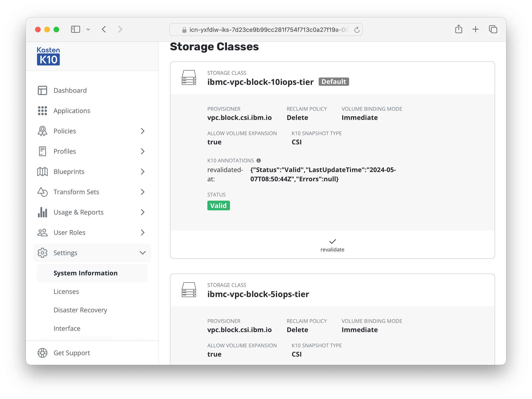
Task: Click ibmc-vpc-block-5iops-tier title
Action: click(258, 294)
